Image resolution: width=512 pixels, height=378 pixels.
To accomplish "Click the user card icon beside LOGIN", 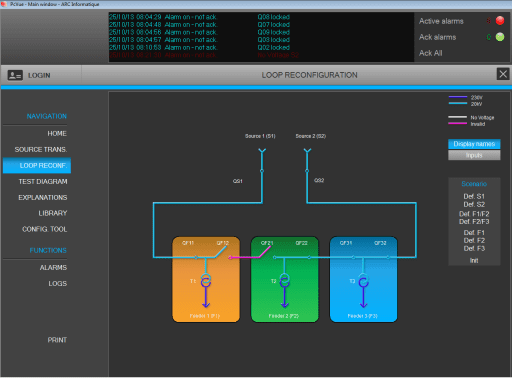I will click(15, 75).
